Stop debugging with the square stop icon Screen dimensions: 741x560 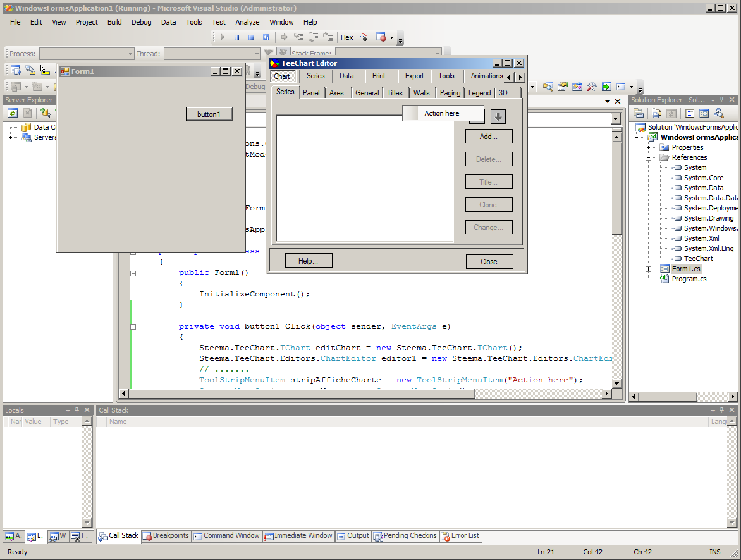(252, 37)
